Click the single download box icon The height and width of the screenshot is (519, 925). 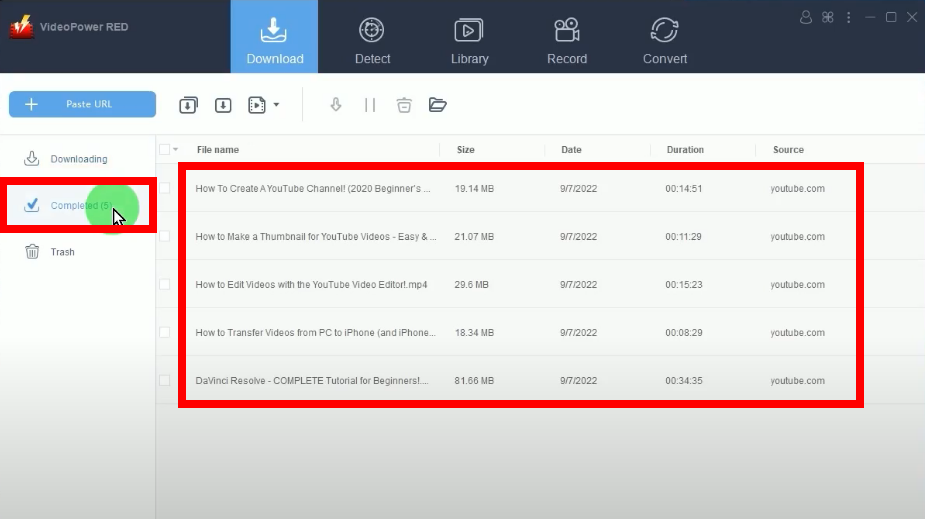click(x=223, y=105)
